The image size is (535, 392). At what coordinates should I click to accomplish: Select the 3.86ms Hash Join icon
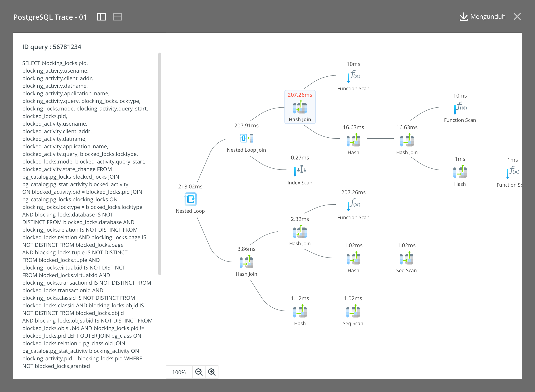[x=247, y=261]
